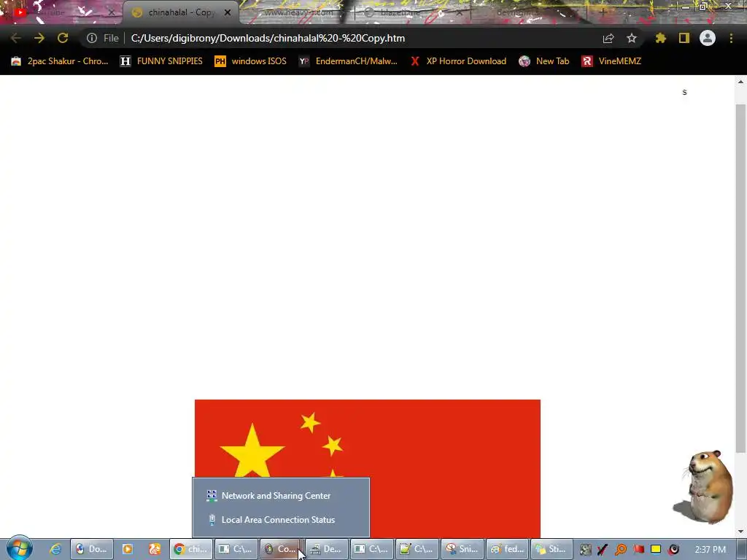The image size is (747, 560).
Task: Select Network and Sharing Center
Action: click(281, 496)
